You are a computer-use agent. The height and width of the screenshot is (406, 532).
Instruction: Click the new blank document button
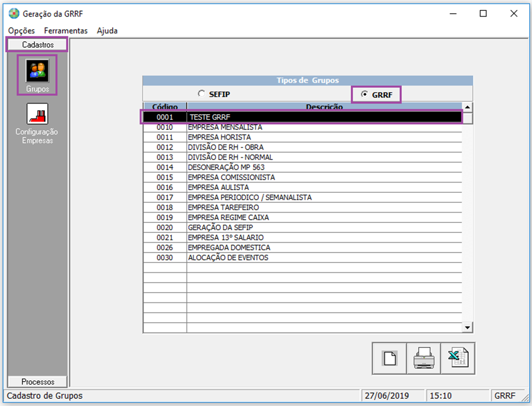(389, 358)
